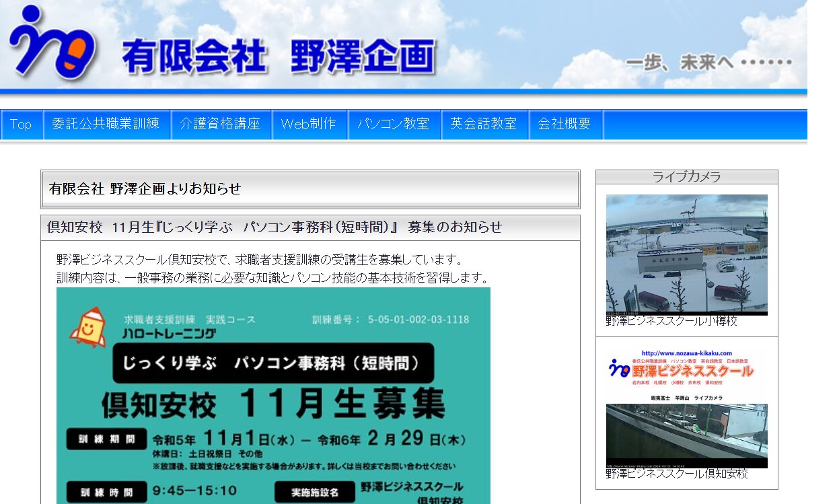
Task: Click the Nozawa Kikaku footprint logo icon
Action: coord(52,42)
